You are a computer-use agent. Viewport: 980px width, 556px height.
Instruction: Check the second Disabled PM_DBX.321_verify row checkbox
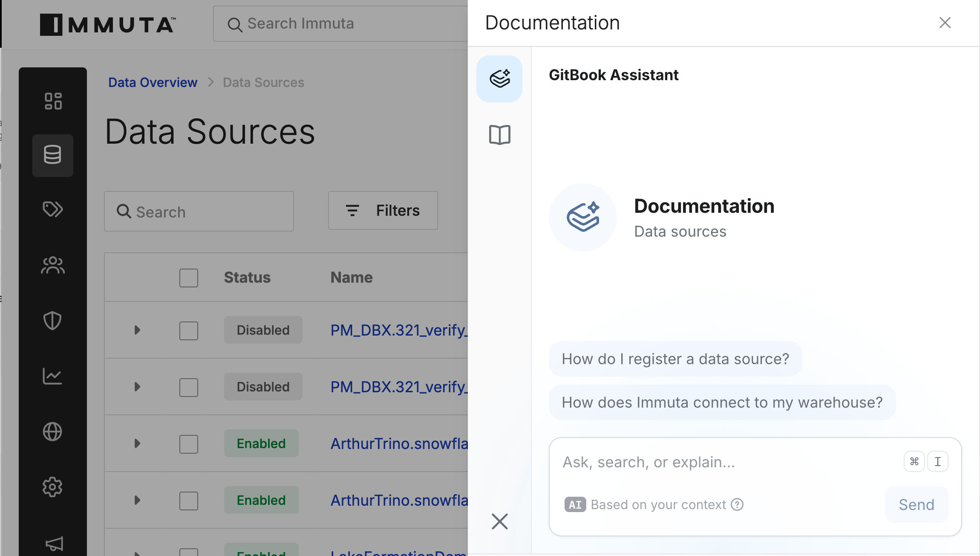tap(189, 387)
